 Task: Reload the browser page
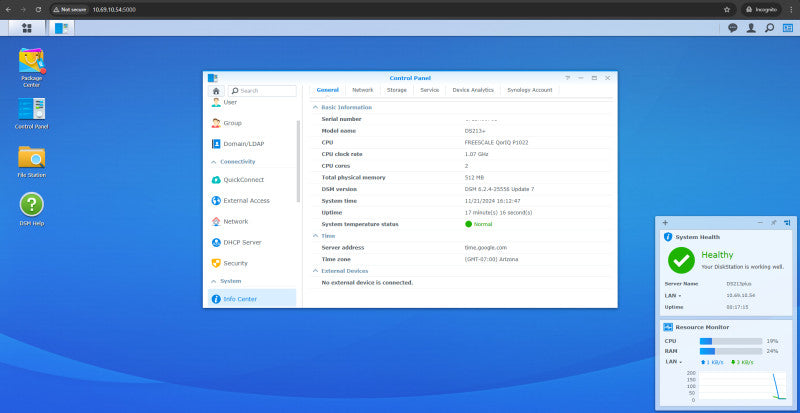tap(38, 9)
